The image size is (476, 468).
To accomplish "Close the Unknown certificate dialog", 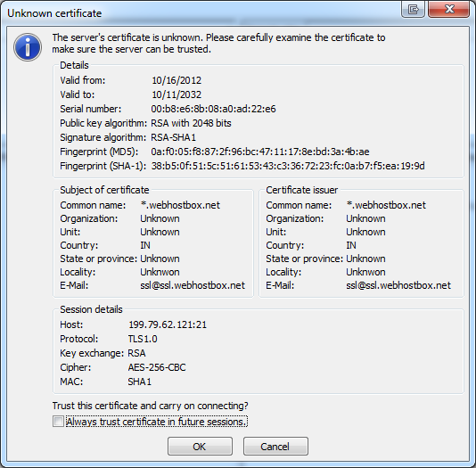I will pos(449,9).
